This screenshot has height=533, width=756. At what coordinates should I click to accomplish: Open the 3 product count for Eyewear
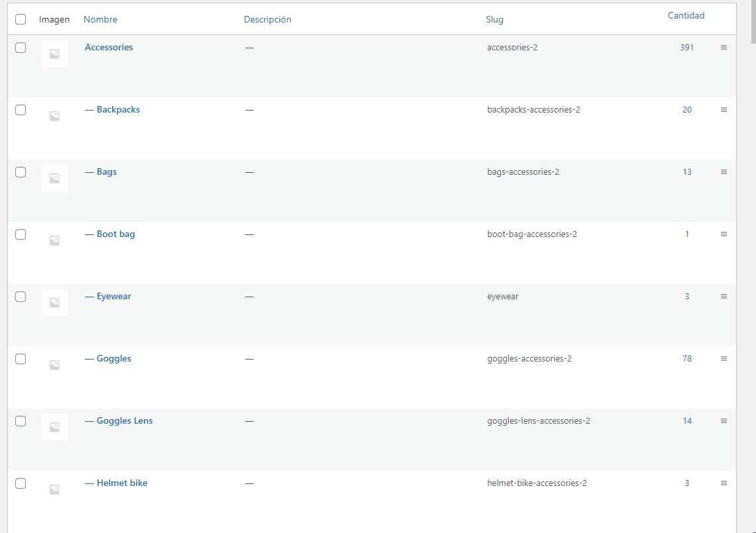coord(687,296)
